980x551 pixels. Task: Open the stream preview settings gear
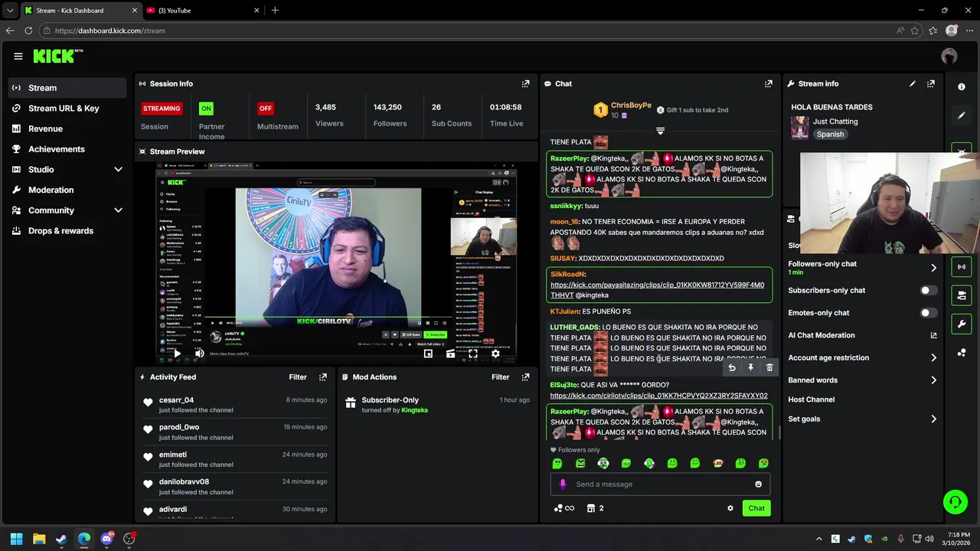coord(495,354)
